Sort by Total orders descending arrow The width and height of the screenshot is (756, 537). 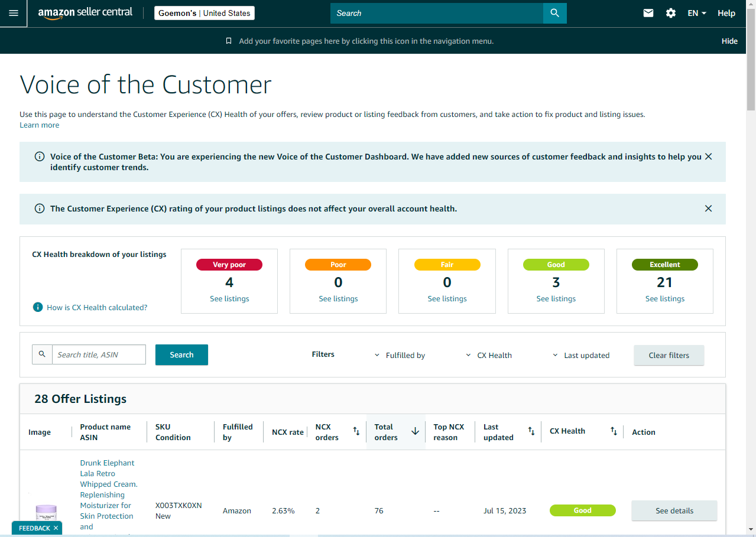(x=415, y=431)
